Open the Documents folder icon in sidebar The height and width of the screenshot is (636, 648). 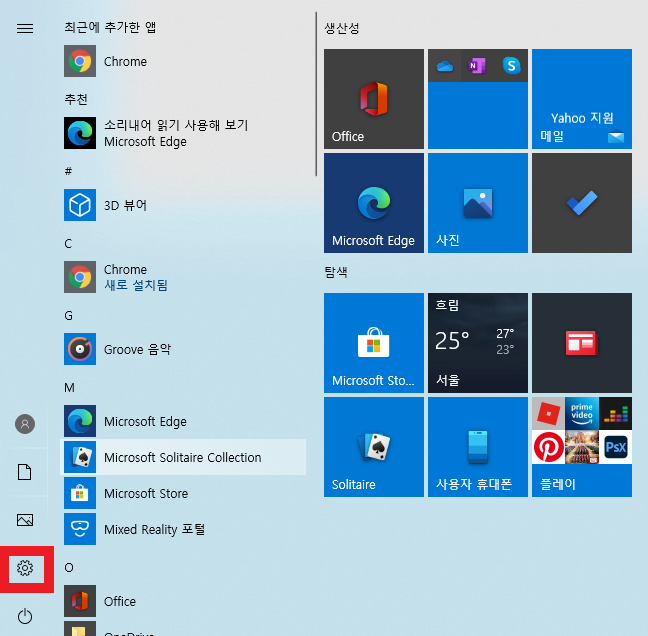coord(25,472)
